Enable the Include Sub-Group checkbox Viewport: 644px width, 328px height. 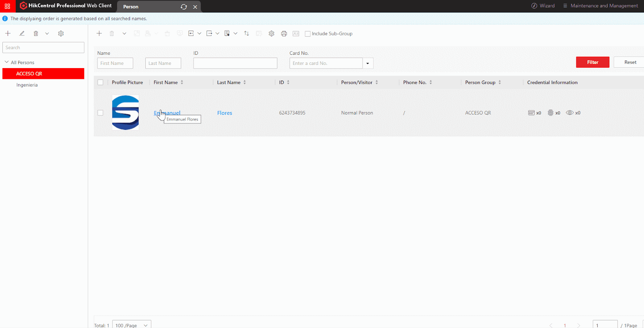coord(308,34)
